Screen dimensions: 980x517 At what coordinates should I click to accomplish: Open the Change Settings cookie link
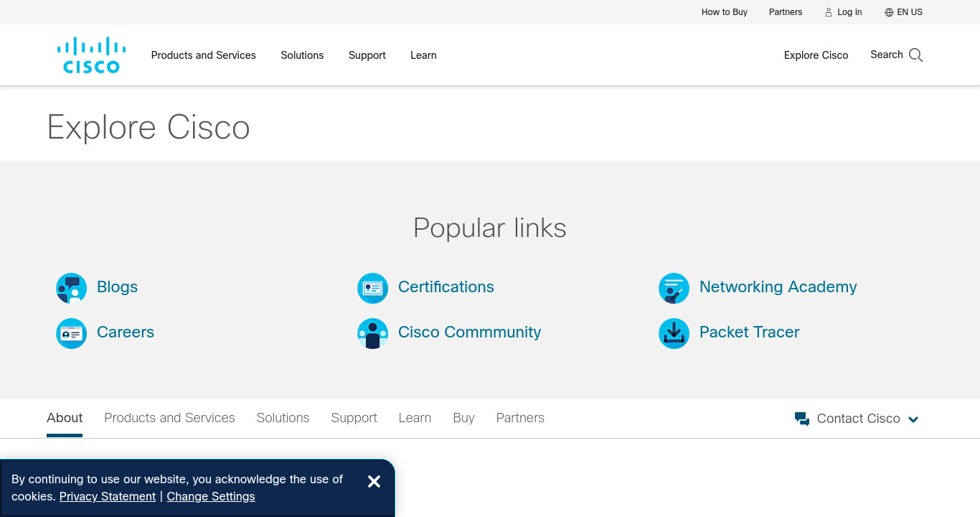click(211, 497)
